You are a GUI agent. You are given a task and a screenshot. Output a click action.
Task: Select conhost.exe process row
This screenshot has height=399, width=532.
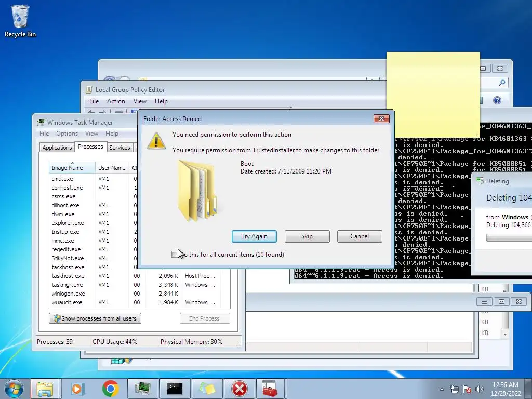tap(94, 188)
